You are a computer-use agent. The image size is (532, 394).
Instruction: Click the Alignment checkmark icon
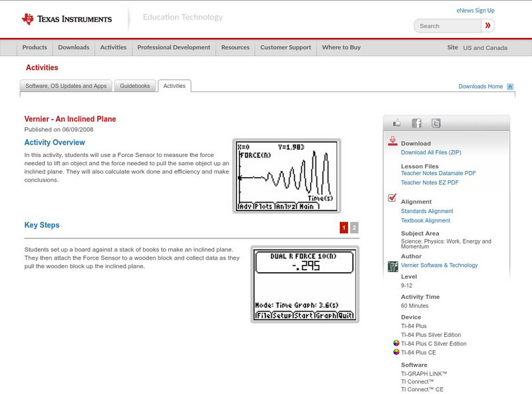click(x=392, y=198)
